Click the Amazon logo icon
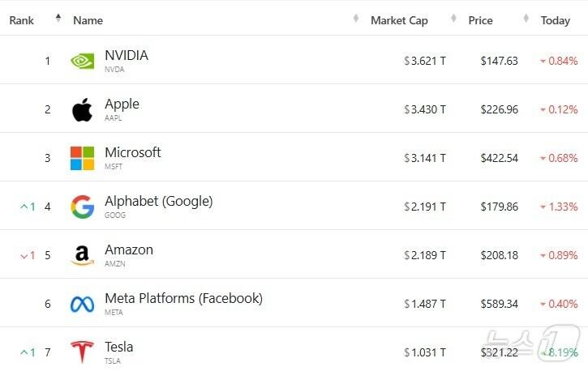 [x=82, y=255]
